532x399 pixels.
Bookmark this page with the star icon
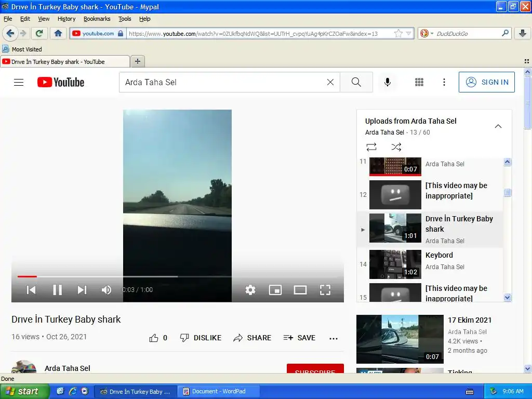tap(398, 33)
